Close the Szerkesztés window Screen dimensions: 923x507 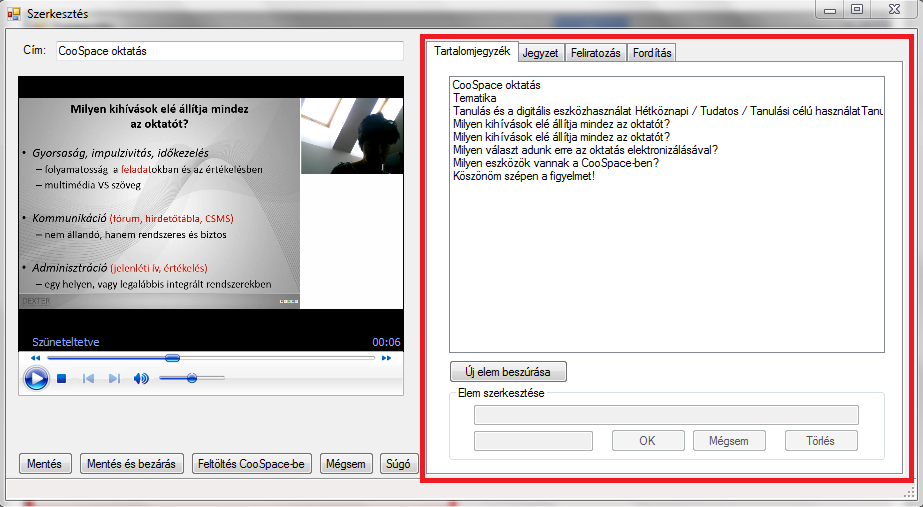tap(894, 9)
